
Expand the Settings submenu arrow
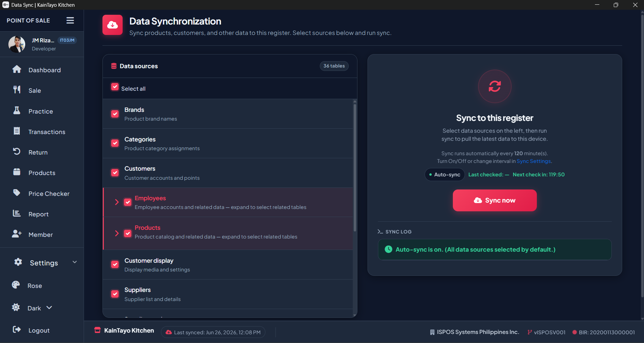(75, 262)
